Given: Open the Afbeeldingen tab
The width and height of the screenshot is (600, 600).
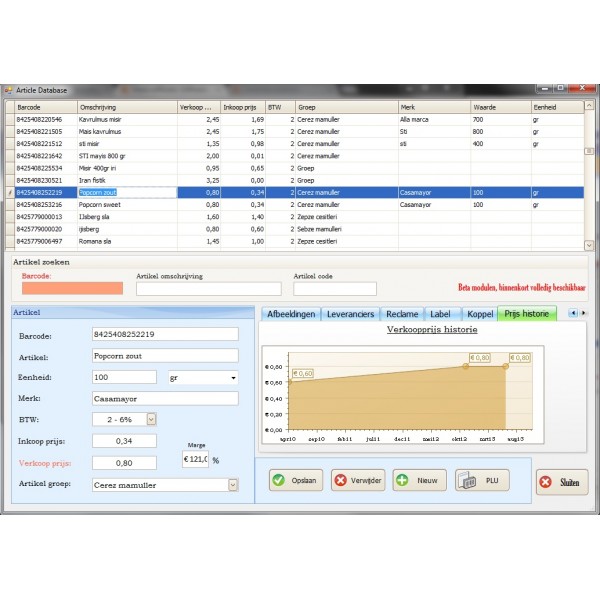Looking at the screenshot, I should click(x=291, y=314).
